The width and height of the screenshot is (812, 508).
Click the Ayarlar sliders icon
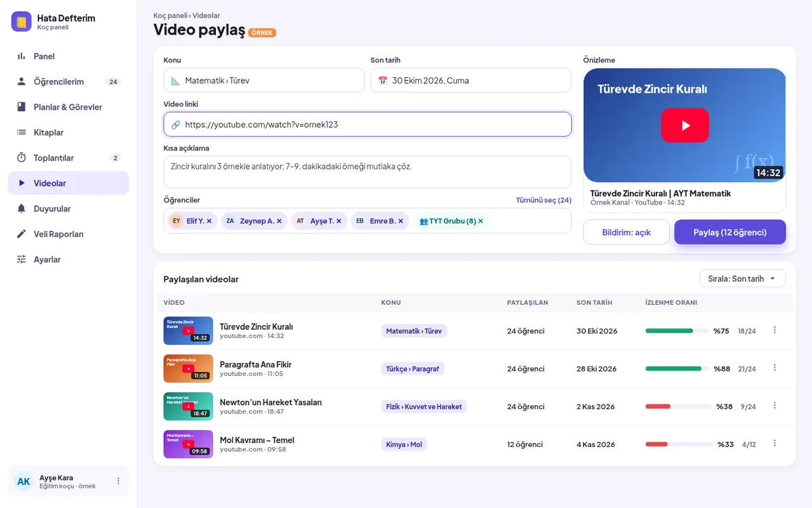(x=22, y=259)
